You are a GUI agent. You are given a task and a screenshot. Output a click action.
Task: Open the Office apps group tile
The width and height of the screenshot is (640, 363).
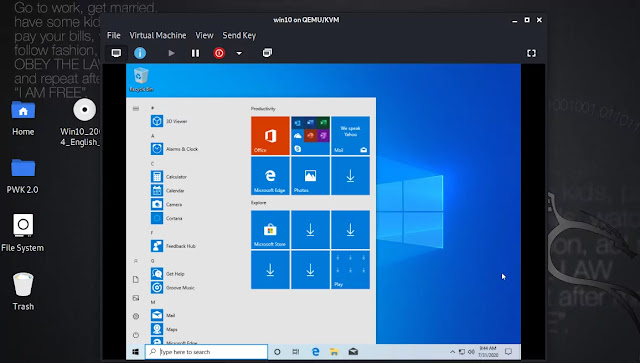[x=310, y=136]
